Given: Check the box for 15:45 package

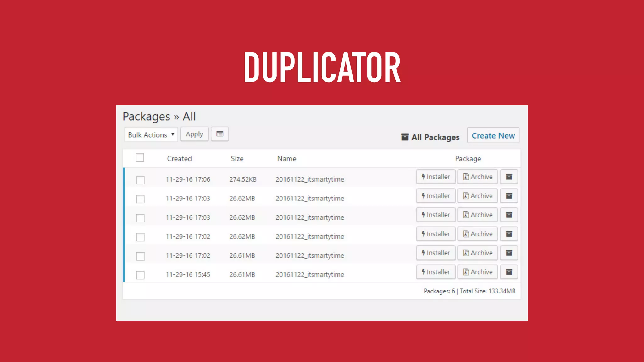Looking at the screenshot, I should pyautogui.click(x=140, y=275).
